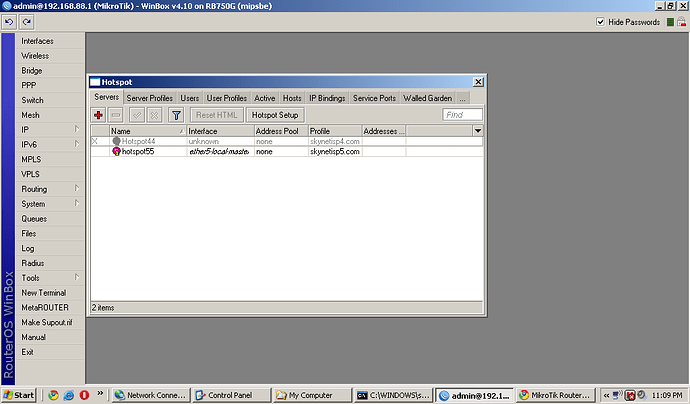Click the Undo arrow in WinBox toolbar
The width and height of the screenshot is (690, 404).
tap(9, 22)
